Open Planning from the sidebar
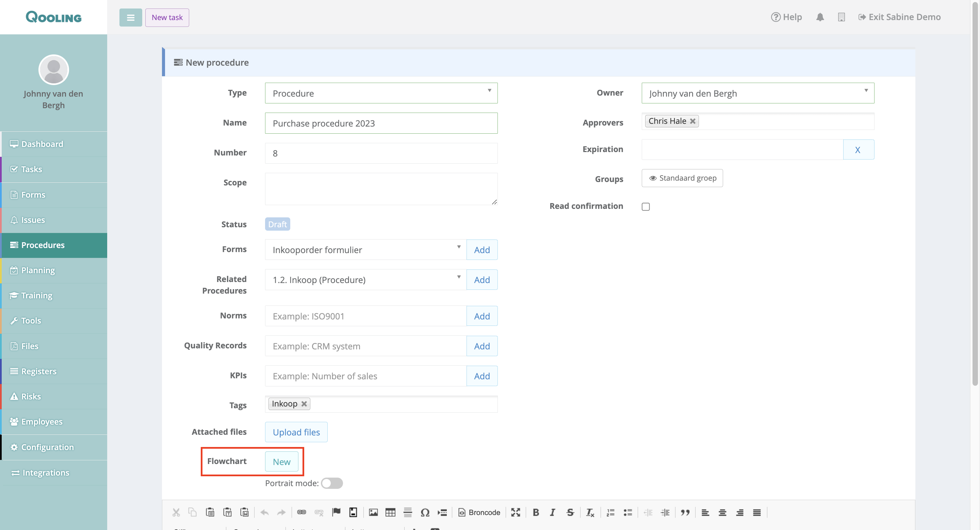Image resolution: width=980 pixels, height=530 pixels. tap(38, 270)
